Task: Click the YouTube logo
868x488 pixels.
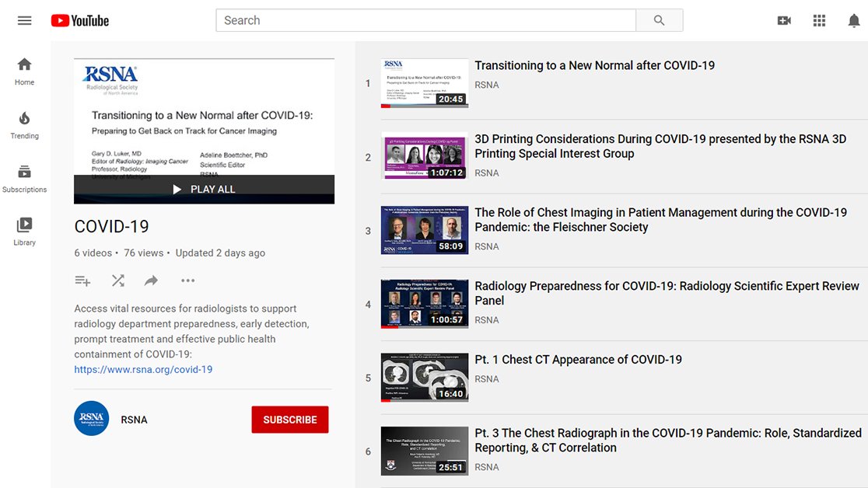Action: coord(79,20)
